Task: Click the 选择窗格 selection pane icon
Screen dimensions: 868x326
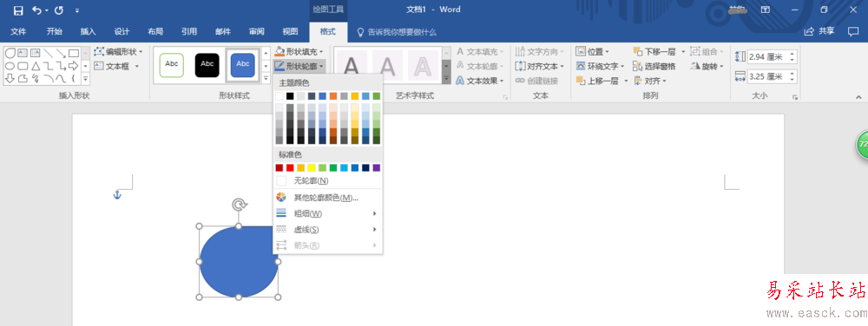Action: [x=638, y=66]
